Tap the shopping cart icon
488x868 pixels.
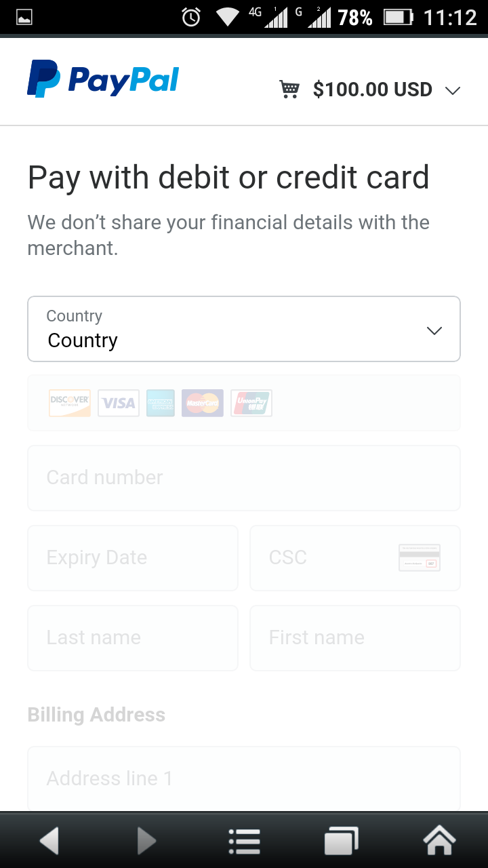[289, 90]
